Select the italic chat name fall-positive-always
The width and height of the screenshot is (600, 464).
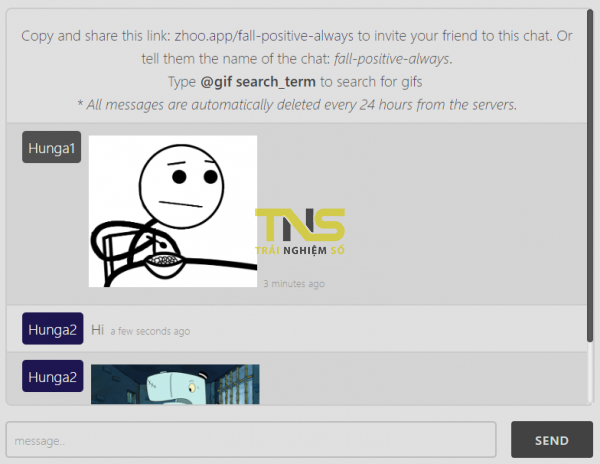[391, 59]
